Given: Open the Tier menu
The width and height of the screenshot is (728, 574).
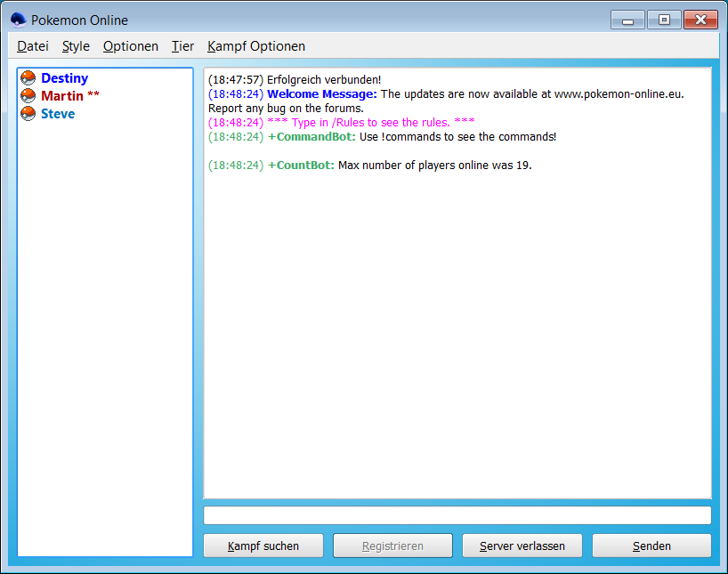Looking at the screenshot, I should click(182, 46).
